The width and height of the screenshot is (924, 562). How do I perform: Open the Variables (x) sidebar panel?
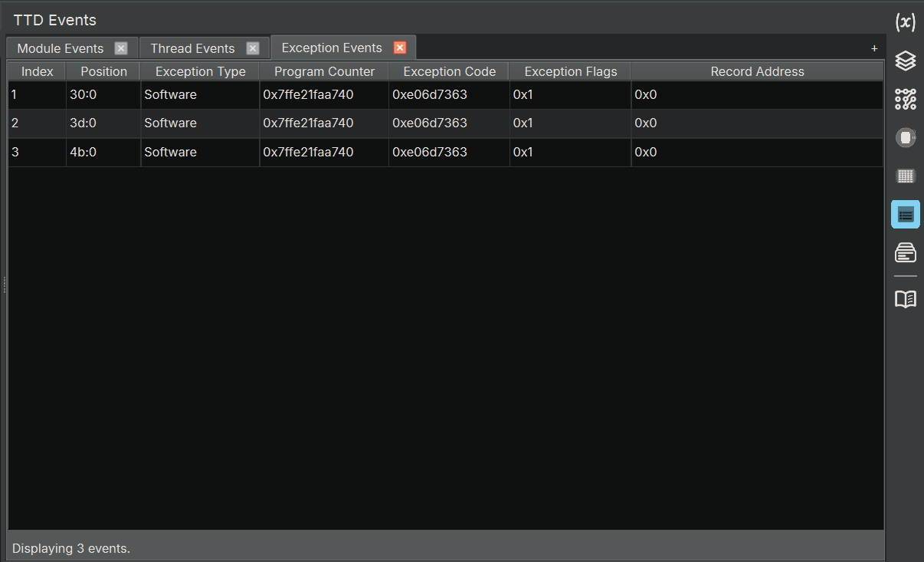905,23
